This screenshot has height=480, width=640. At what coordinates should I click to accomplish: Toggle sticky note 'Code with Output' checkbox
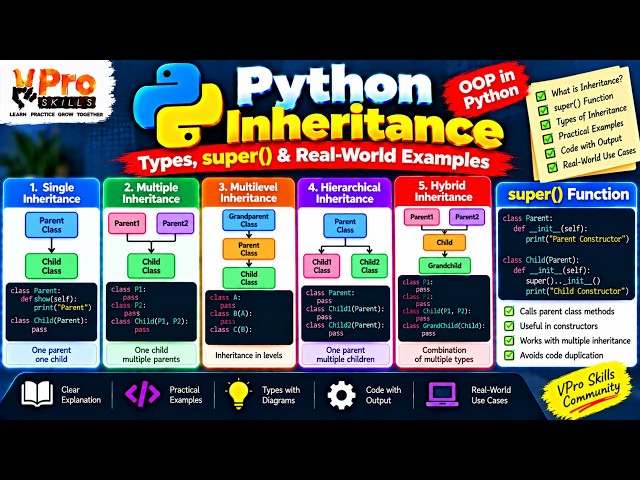pos(550,153)
